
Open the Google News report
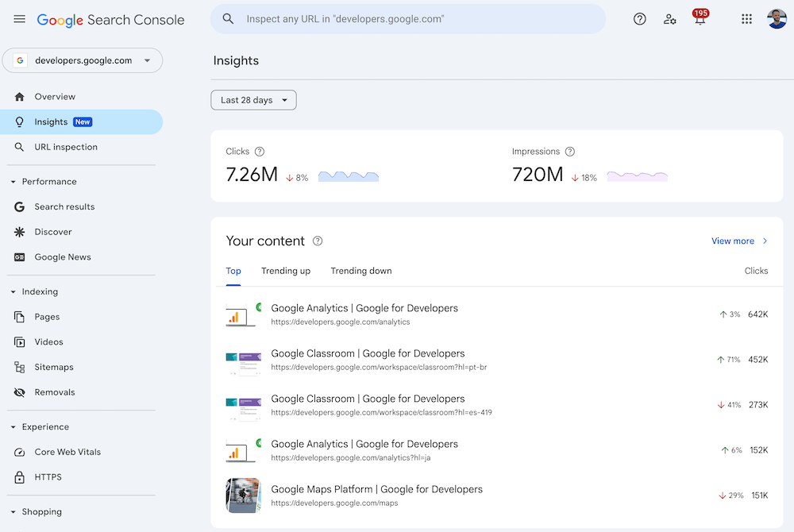coord(81,257)
